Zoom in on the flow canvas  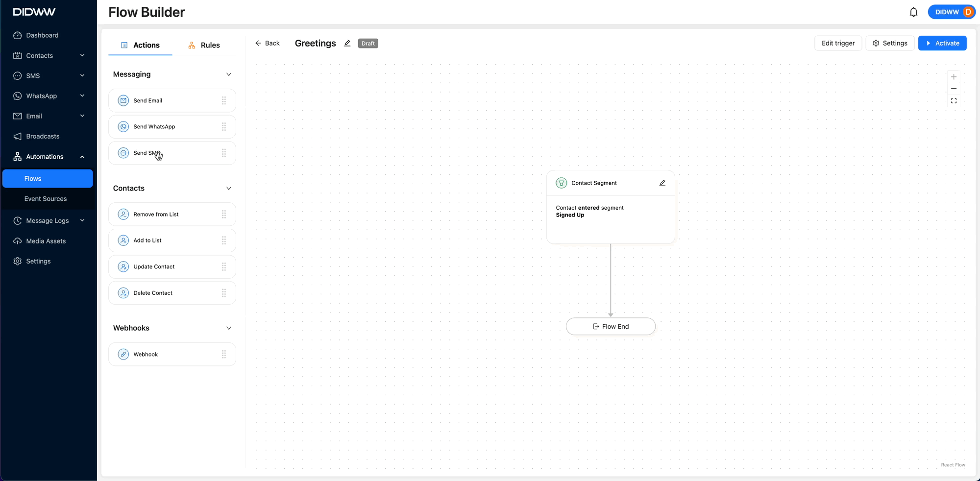point(954,77)
